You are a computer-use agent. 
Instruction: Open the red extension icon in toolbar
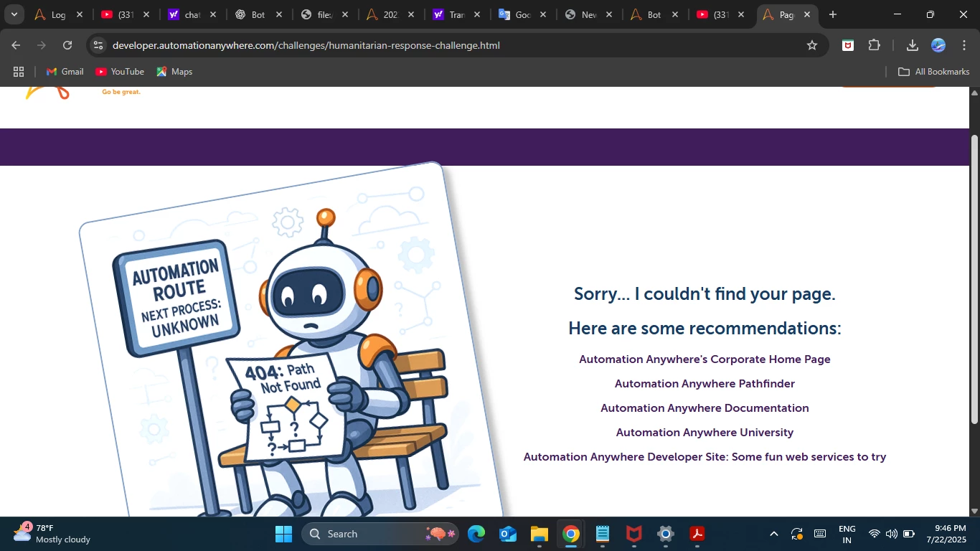coord(848,45)
